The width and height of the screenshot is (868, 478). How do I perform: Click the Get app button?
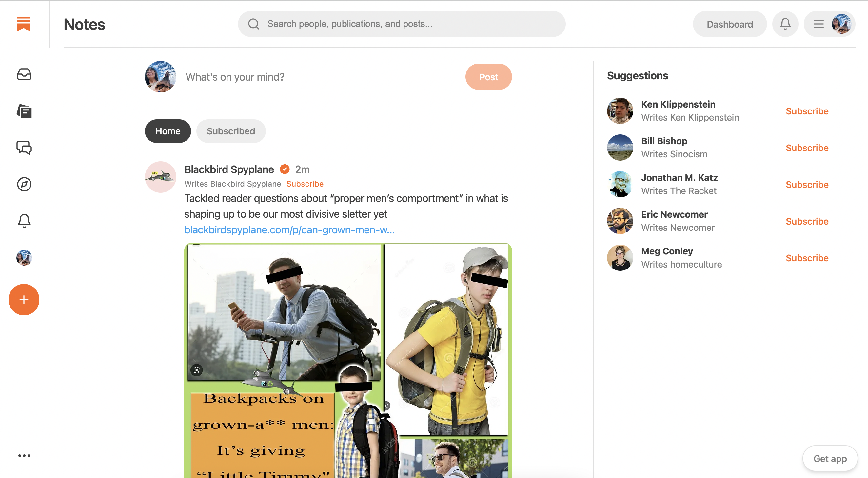pos(830,458)
